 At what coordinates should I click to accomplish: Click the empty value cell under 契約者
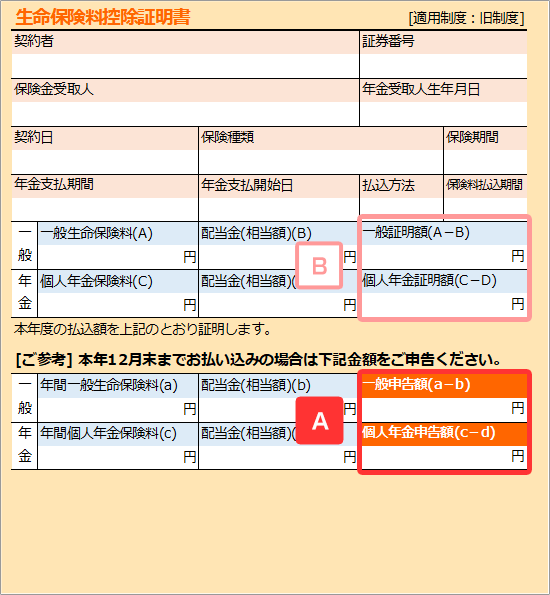click(185, 66)
